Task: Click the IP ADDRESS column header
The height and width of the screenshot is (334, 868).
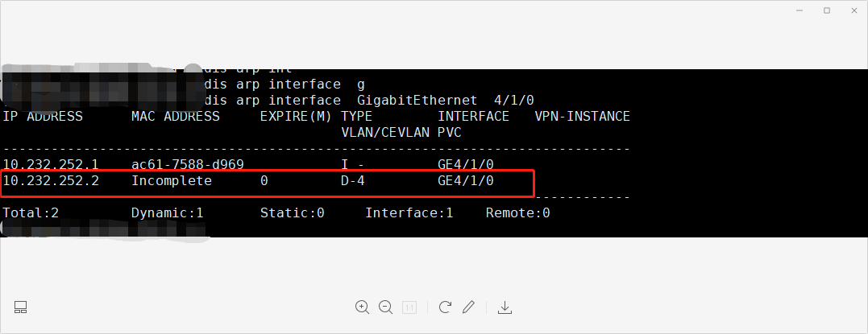Action: click(x=43, y=117)
